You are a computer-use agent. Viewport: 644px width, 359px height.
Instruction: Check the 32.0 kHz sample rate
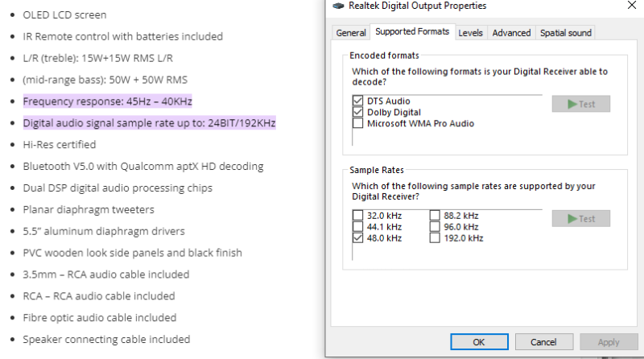357,216
